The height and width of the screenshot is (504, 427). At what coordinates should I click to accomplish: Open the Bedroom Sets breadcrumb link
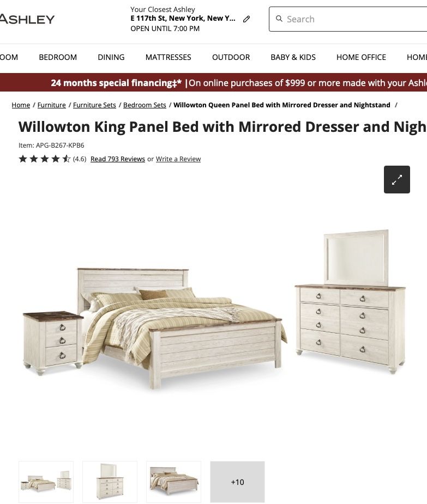coord(145,105)
